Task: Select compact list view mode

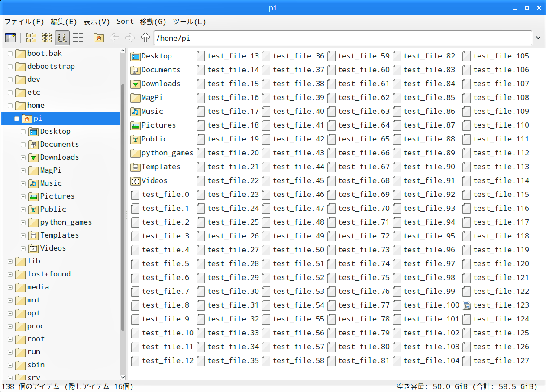Action: coord(62,38)
